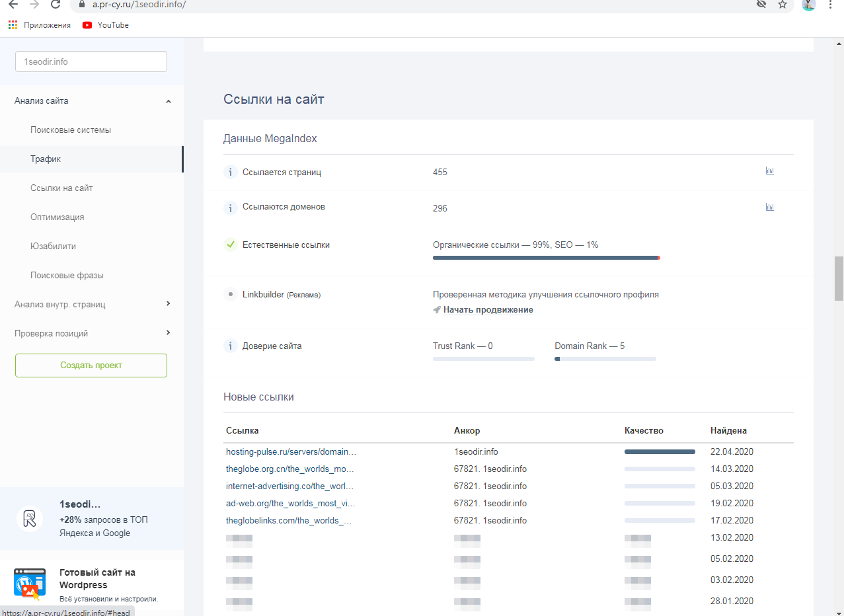Click the chart icon in the Ссылаются доменов row
The height and width of the screenshot is (616, 844).
769,207
